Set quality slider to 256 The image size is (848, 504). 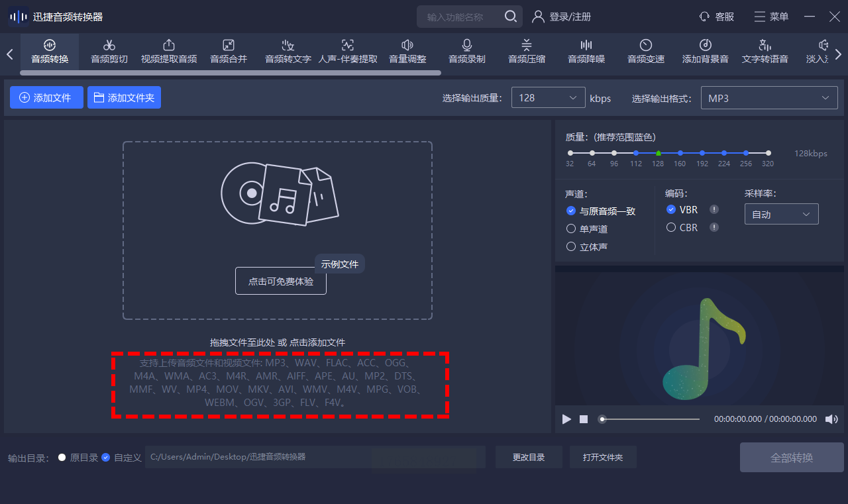pyautogui.click(x=746, y=153)
